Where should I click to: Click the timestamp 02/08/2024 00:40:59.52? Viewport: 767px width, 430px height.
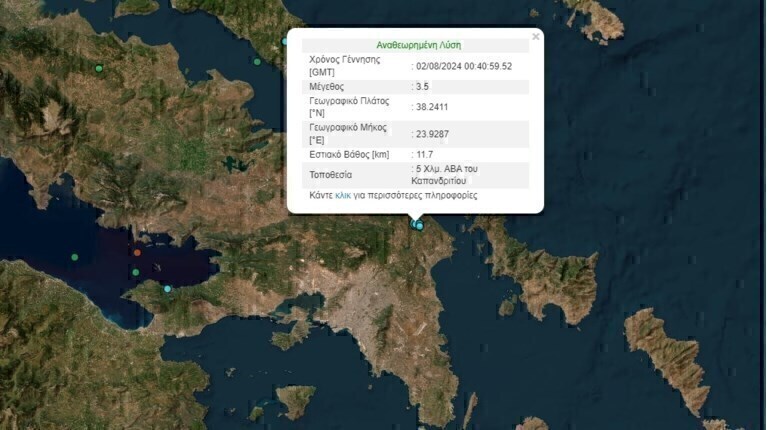[x=465, y=66]
